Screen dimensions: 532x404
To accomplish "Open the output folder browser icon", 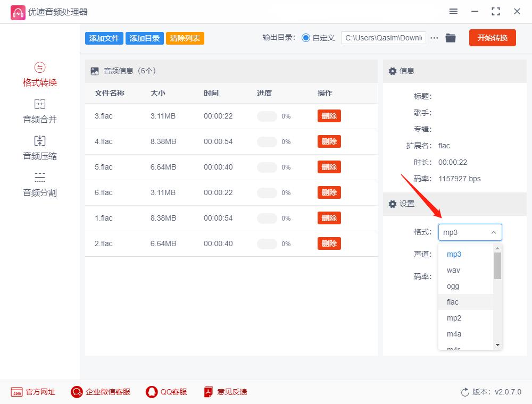I will pos(451,38).
